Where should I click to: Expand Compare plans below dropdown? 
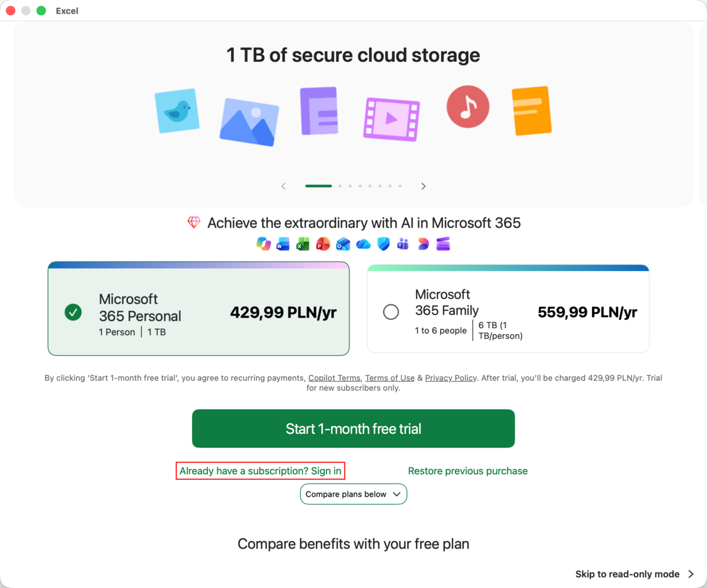coord(353,494)
